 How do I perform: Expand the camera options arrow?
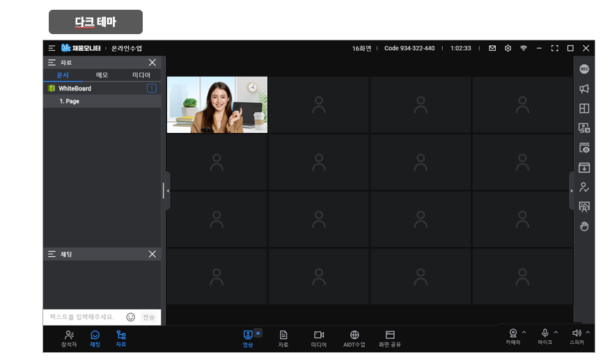click(524, 332)
